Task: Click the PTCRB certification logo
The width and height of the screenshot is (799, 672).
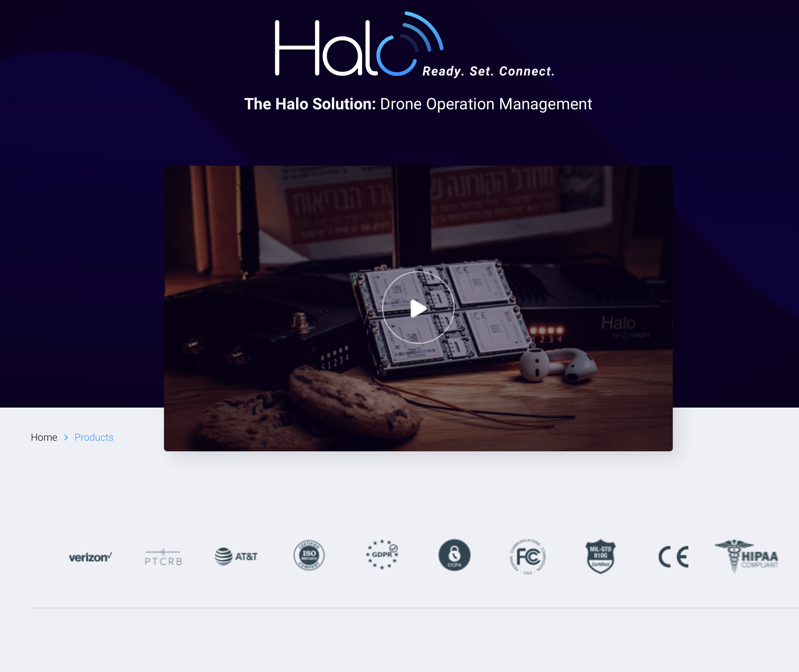Action: tap(163, 558)
